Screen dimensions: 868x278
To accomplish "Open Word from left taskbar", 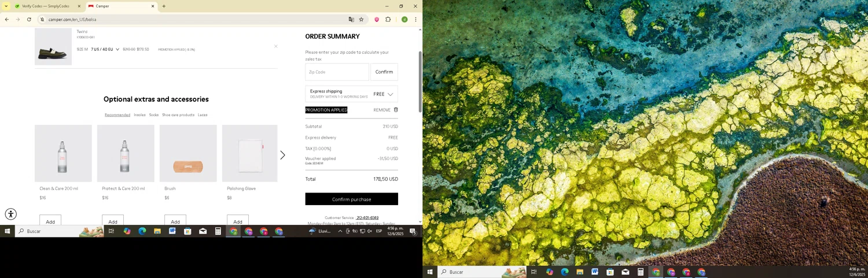I will pyautogui.click(x=172, y=231).
